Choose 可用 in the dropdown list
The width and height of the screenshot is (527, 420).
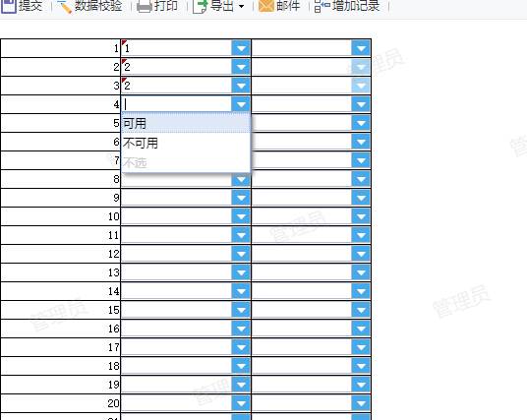(186, 123)
